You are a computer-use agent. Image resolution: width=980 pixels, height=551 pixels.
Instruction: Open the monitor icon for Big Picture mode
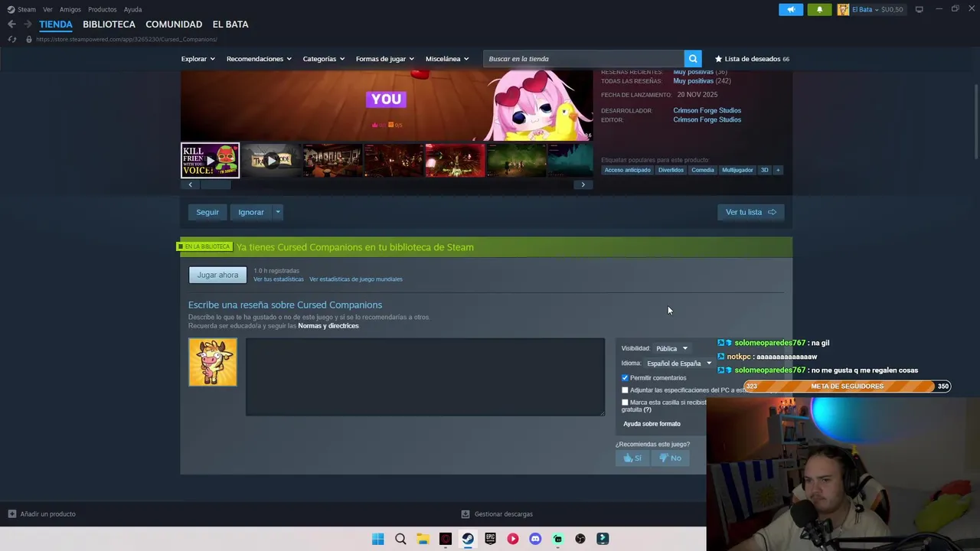920,9
